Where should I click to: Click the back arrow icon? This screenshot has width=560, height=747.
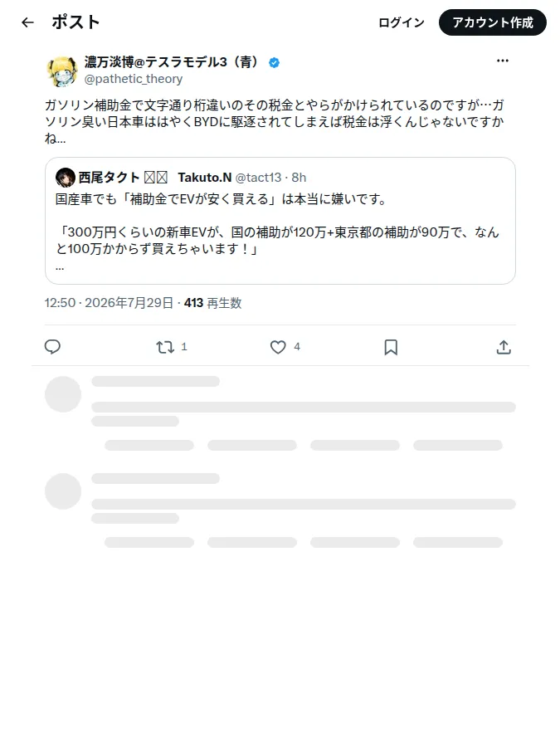point(27,22)
